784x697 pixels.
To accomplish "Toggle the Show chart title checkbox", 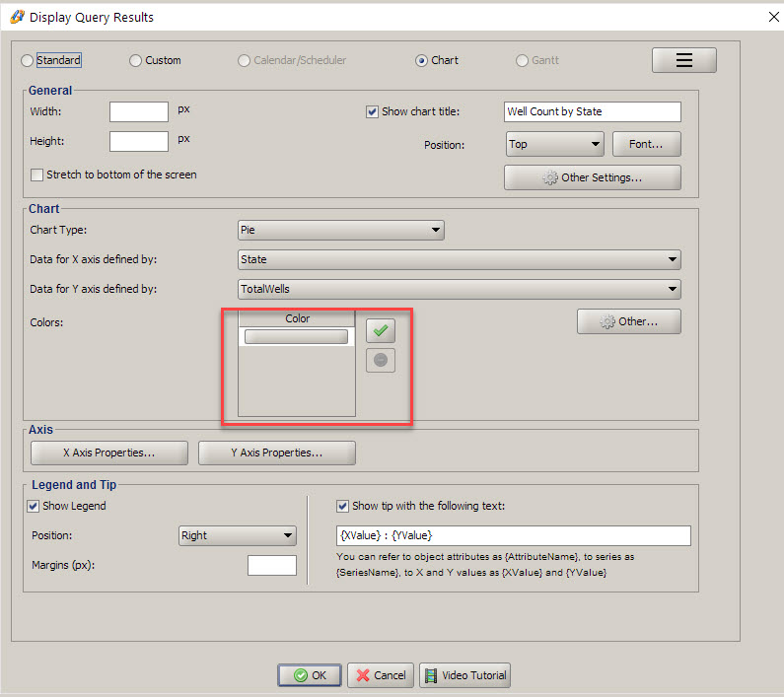I will coord(372,111).
